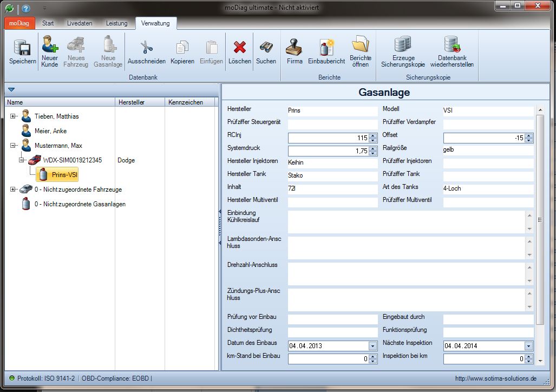Expand the Tieben, Matthias tree node
The width and height of the screenshot is (556, 392).
pos(13,116)
